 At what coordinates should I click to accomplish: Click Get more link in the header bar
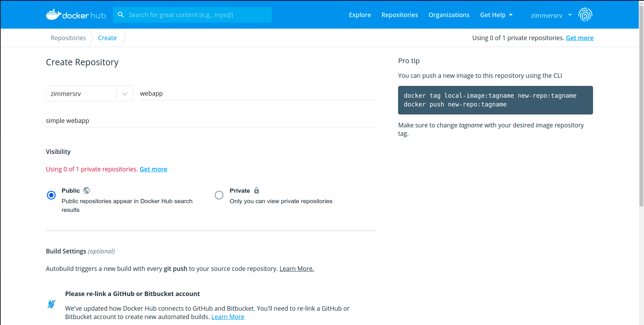(579, 38)
